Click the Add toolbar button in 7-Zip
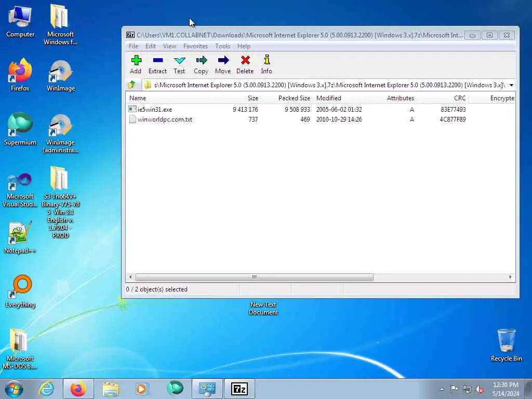Image resolution: width=532 pixels, height=399 pixels. pyautogui.click(x=136, y=64)
